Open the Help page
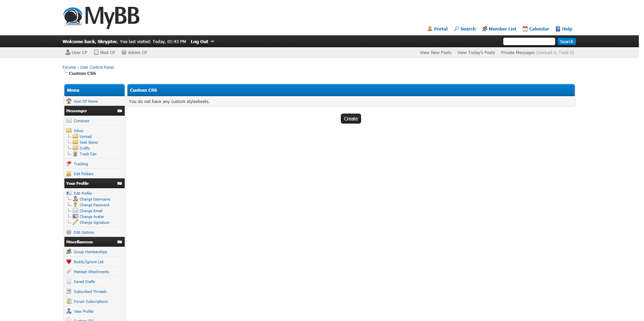Viewport: 644px width, 321px height. (x=567, y=29)
